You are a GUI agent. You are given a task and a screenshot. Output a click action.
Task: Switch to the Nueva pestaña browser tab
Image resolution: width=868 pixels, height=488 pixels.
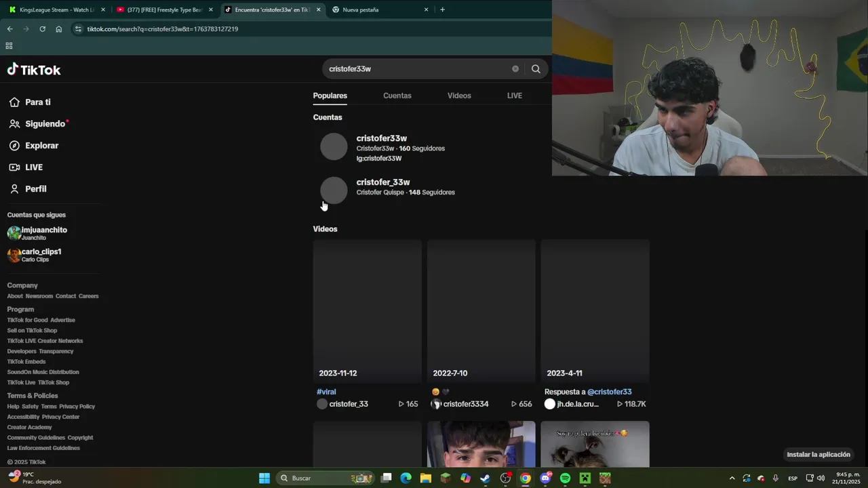tap(380, 9)
